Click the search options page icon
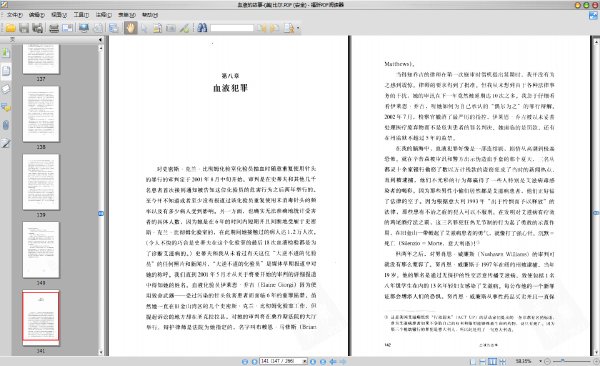The image size is (600, 366). click(x=289, y=28)
